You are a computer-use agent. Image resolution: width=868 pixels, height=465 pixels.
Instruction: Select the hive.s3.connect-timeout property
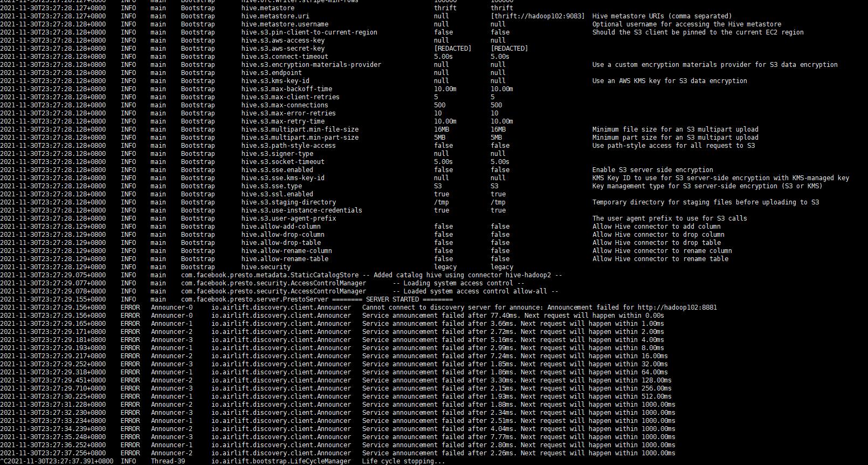(285, 57)
